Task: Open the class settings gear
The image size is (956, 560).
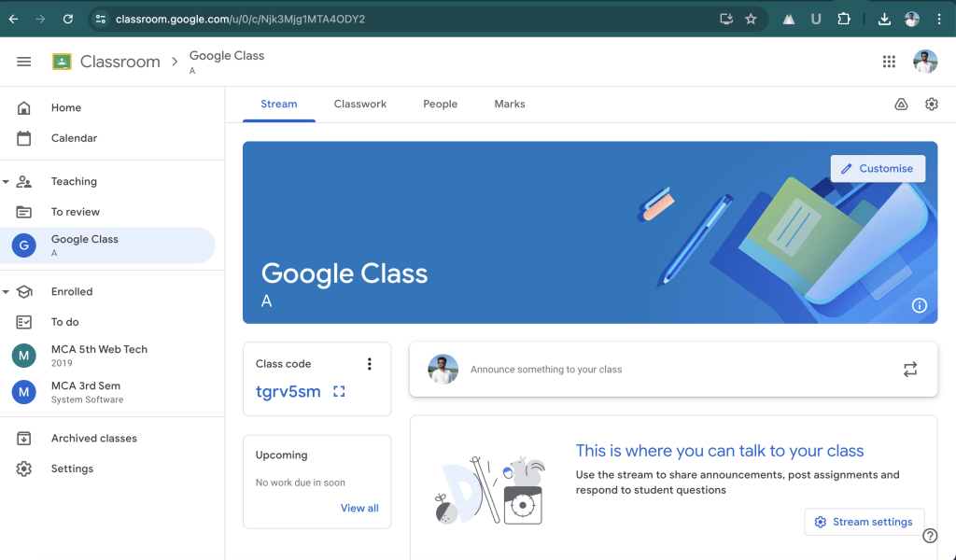Action: (931, 104)
